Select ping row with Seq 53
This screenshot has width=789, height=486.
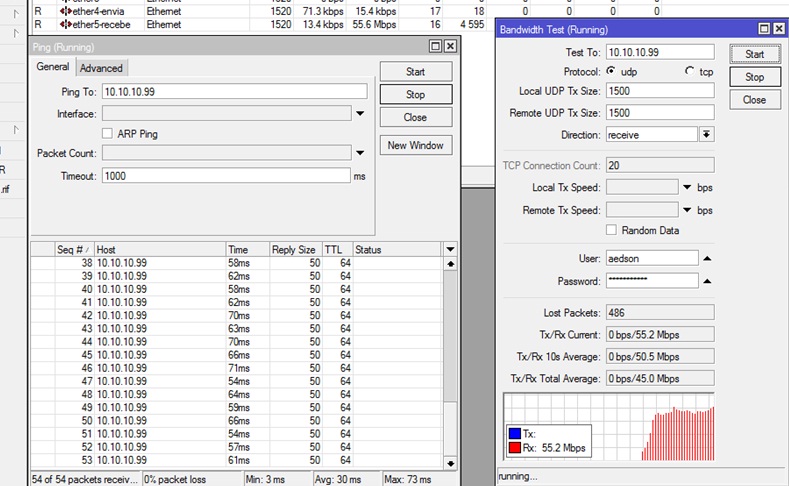click(x=236, y=460)
